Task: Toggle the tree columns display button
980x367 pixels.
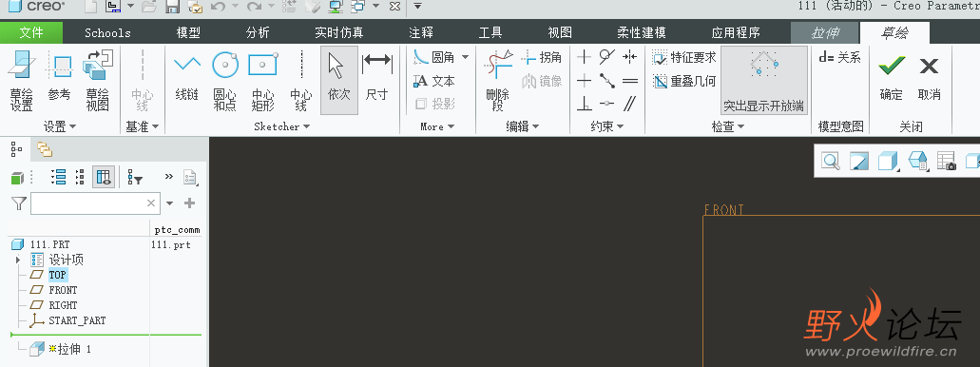Action: [103, 178]
